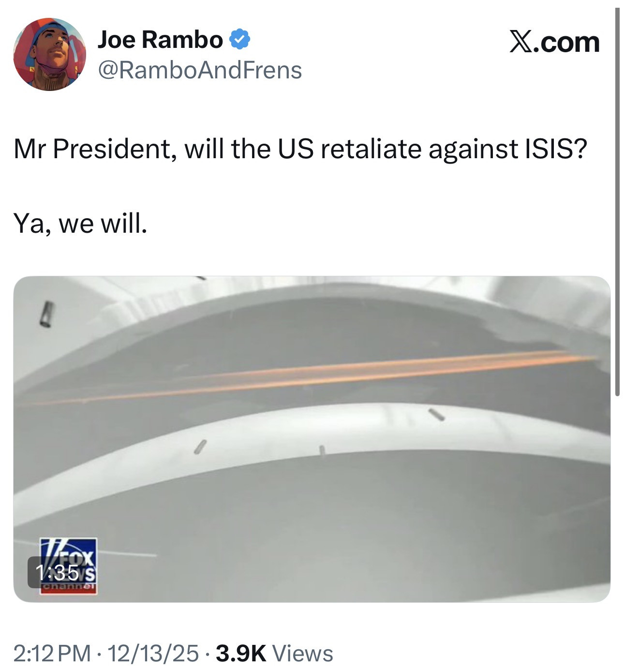Open the @RamboAndFrens handle link
Image resolution: width=624 pixels, height=672 pixels.
click(200, 70)
